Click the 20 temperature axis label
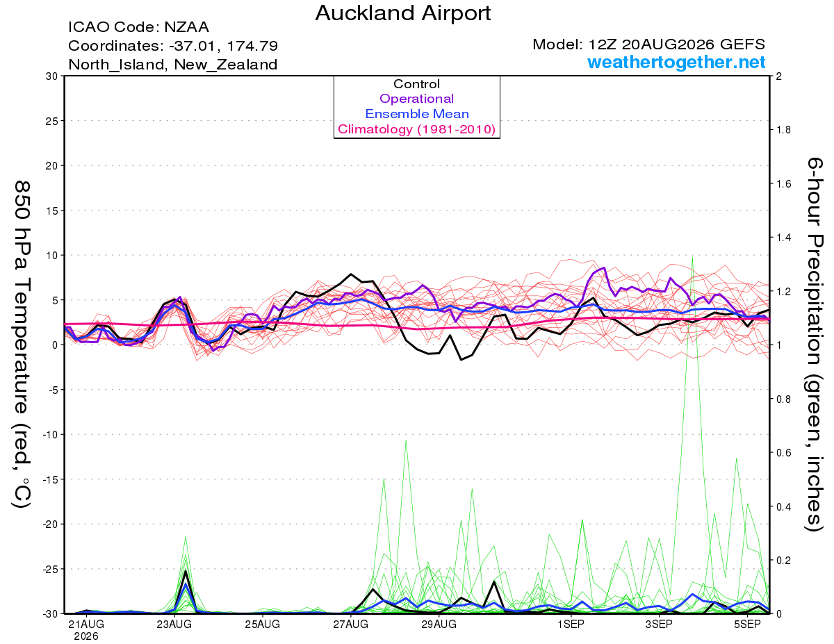The image size is (834, 644). 51,165
